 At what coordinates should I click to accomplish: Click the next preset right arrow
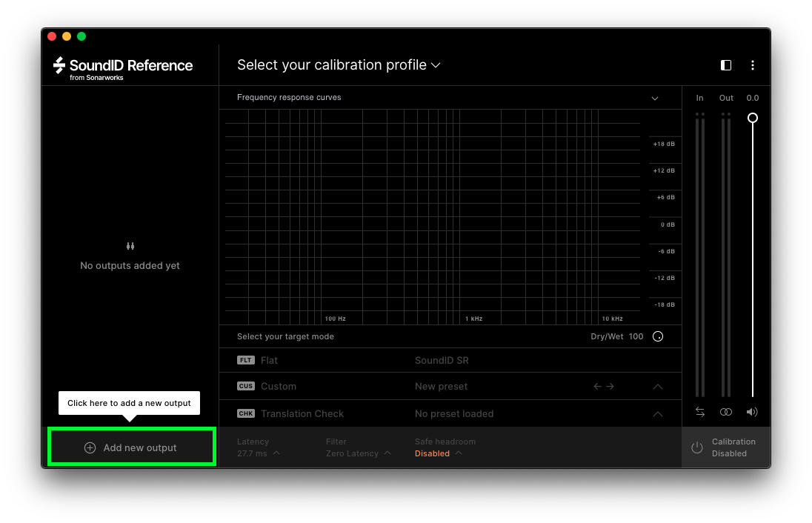click(x=610, y=387)
